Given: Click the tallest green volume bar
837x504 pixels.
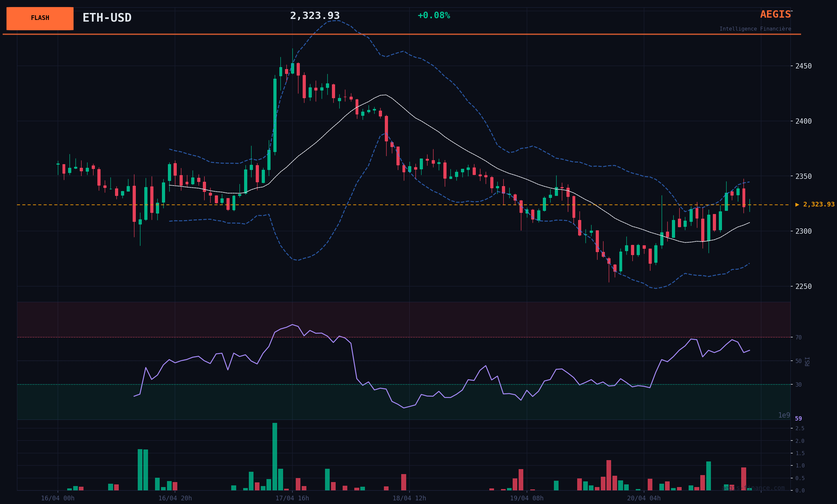Looking at the screenshot, I should [274, 456].
